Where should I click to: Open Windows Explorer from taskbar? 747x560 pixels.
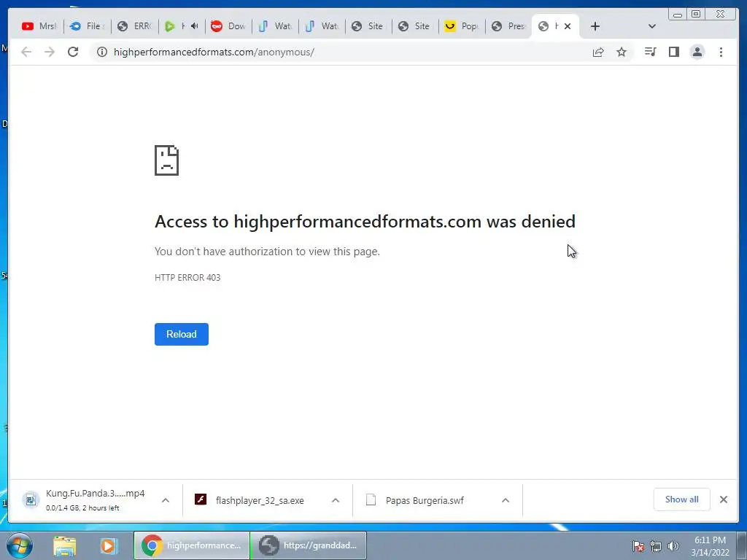(65, 545)
